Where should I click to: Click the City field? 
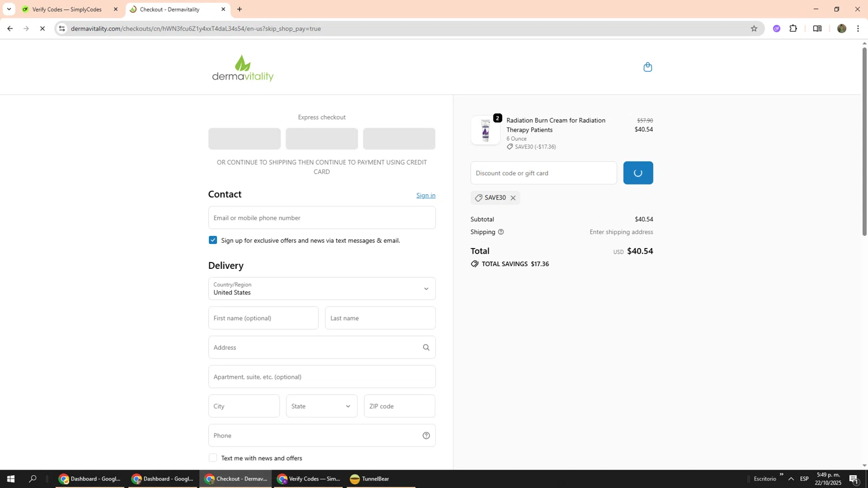(244, 406)
